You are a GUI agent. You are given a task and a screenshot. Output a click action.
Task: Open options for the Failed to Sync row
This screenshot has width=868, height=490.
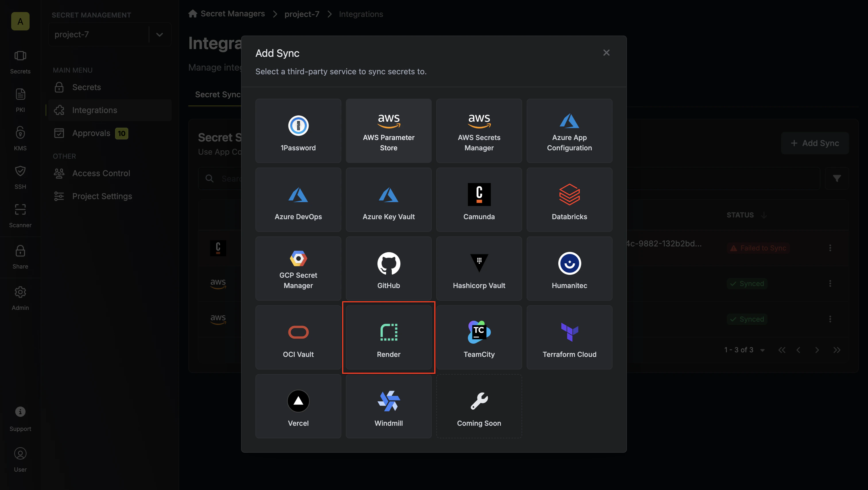(x=830, y=248)
